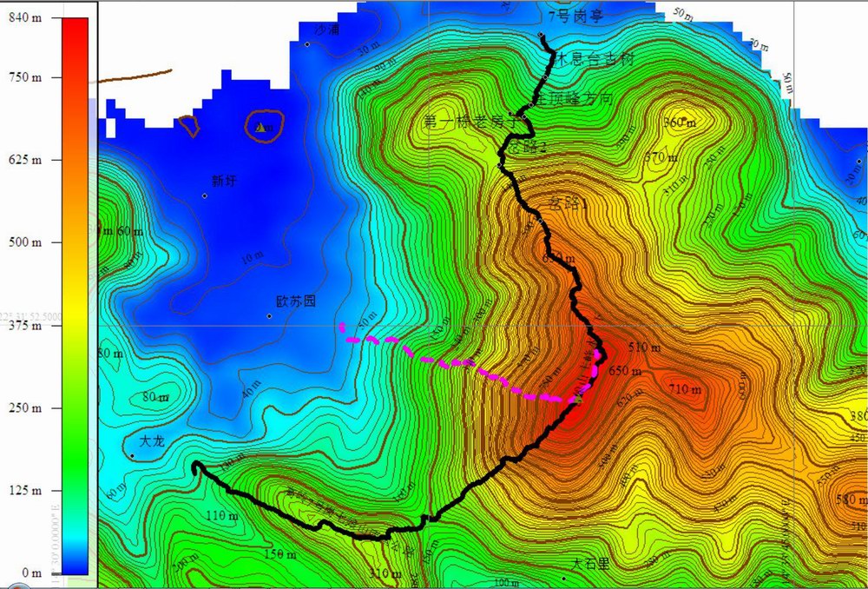Select the 375 m legend label
This screenshot has width=868, height=589.
point(25,325)
